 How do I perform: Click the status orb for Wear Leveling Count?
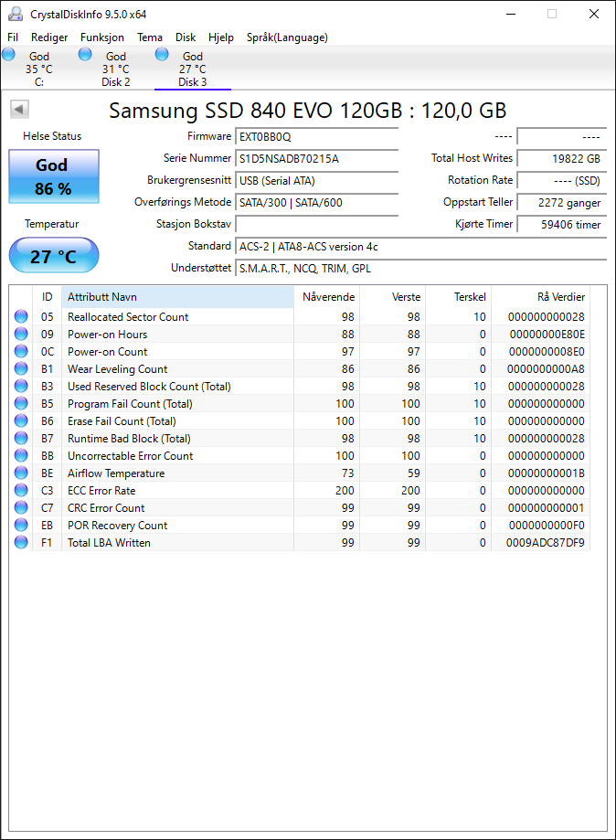pos(21,368)
